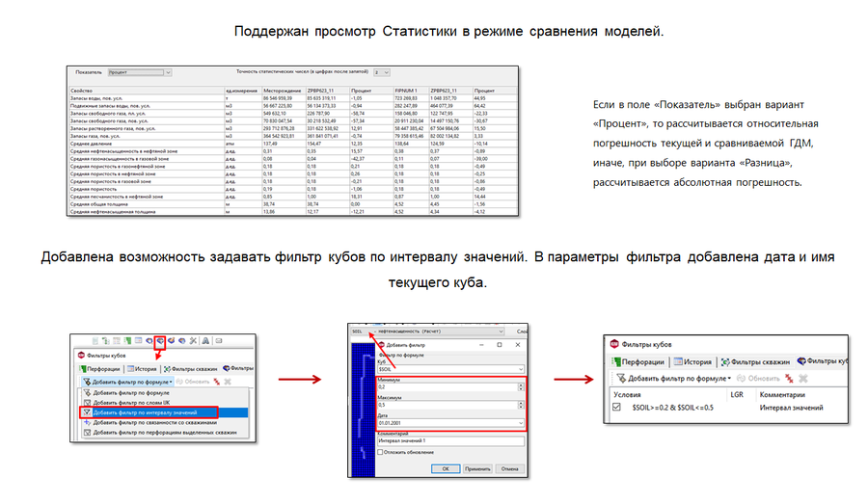Image resolution: width=868 pixels, height=504 pixels.
Task: Click the letter A font icon in the toolbar
Action: pos(205,341)
